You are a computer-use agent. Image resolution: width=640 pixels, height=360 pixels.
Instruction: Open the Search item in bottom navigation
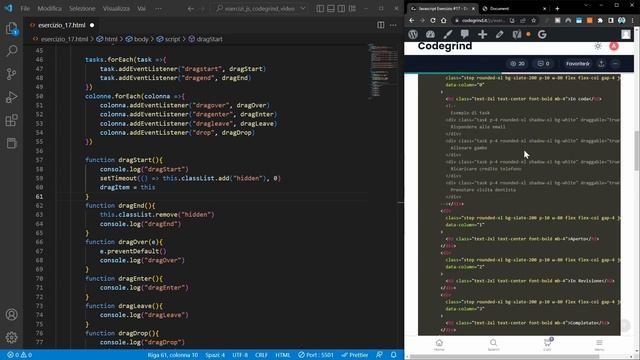pyautogui.click(x=493, y=345)
